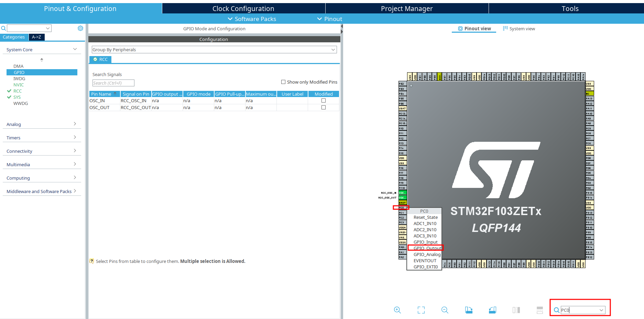The height and width of the screenshot is (319, 644).
Task: Open the Group By Peripherals dropdown
Action: [332, 49]
